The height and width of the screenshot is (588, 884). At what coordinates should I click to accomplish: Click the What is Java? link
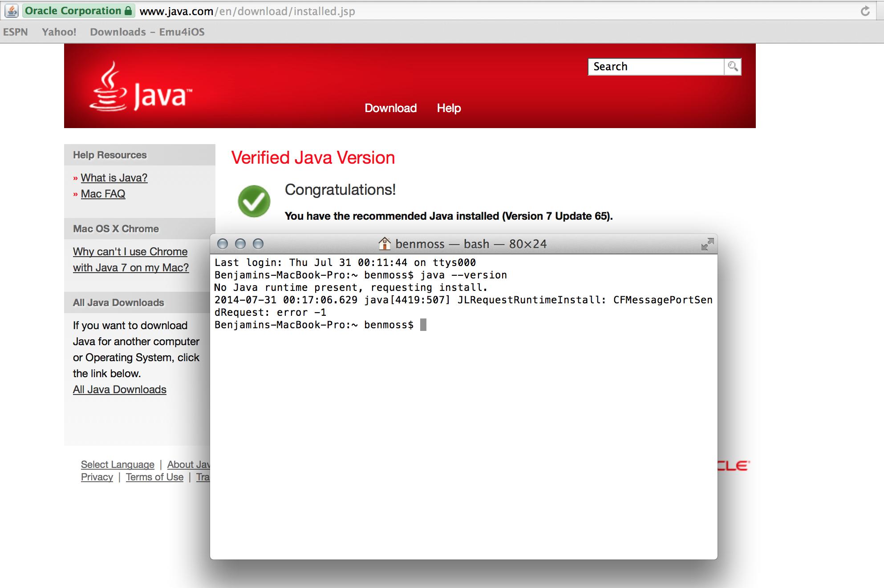[114, 178]
